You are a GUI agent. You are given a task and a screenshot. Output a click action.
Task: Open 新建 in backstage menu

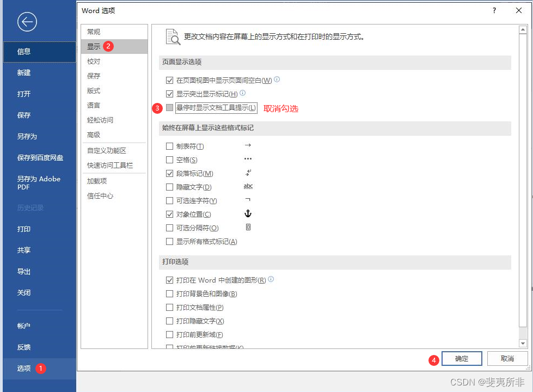pos(39,73)
